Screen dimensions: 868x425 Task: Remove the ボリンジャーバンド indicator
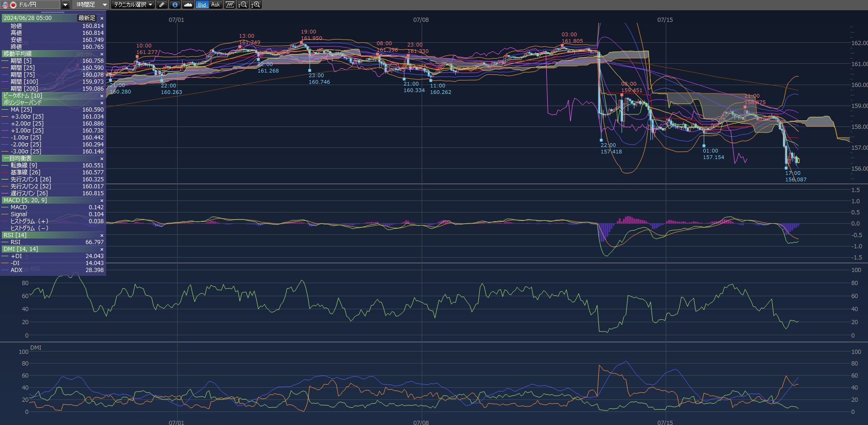(x=102, y=103)
